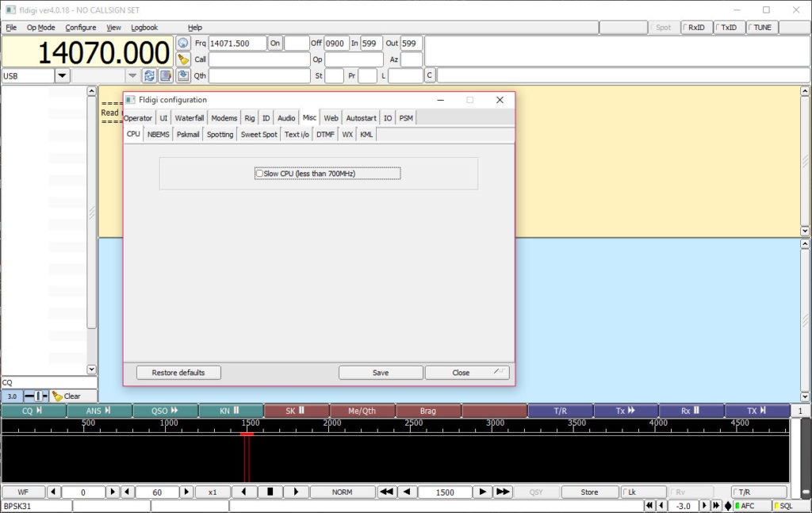The width and height of the screenshot is (812, 513).
Task: Toggle the RxID button
Action: tap(695, 28)
